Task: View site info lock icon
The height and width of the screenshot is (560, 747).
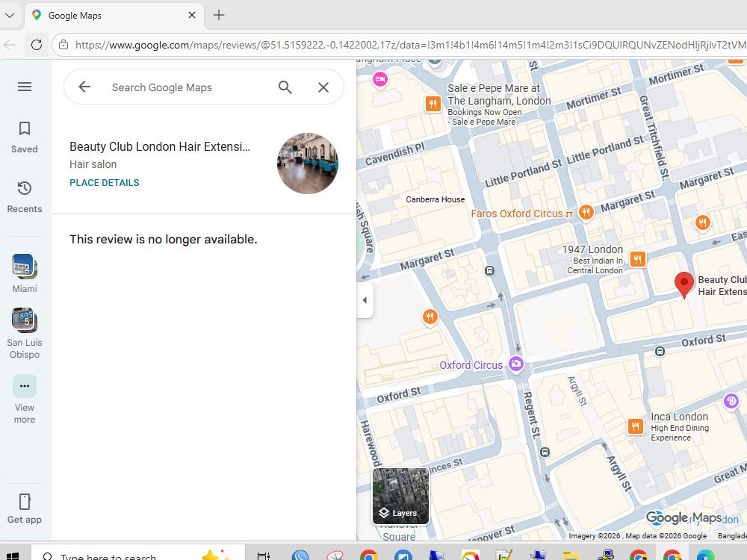Action: [63, 45]
